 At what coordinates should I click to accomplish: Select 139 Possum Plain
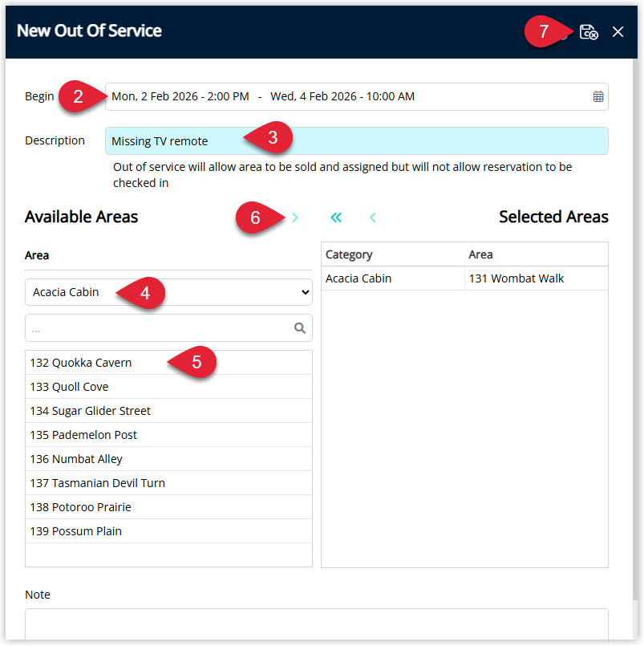168,531
